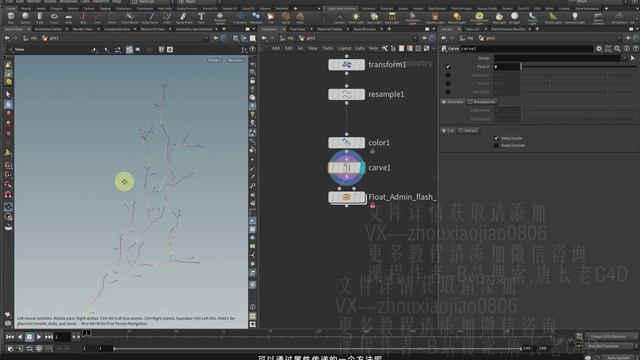Viewport: 640px width, 360px height.
Task: Click the Group input field
Action: point(557,58)
